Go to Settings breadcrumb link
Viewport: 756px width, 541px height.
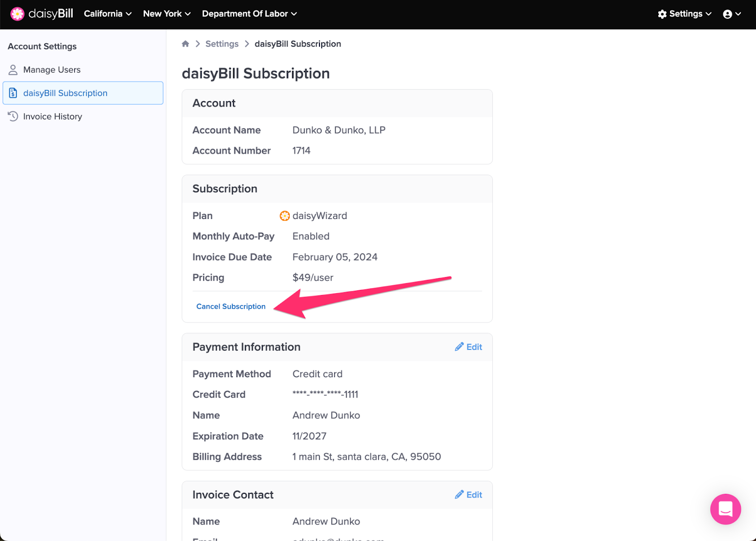tap(222, 44)
